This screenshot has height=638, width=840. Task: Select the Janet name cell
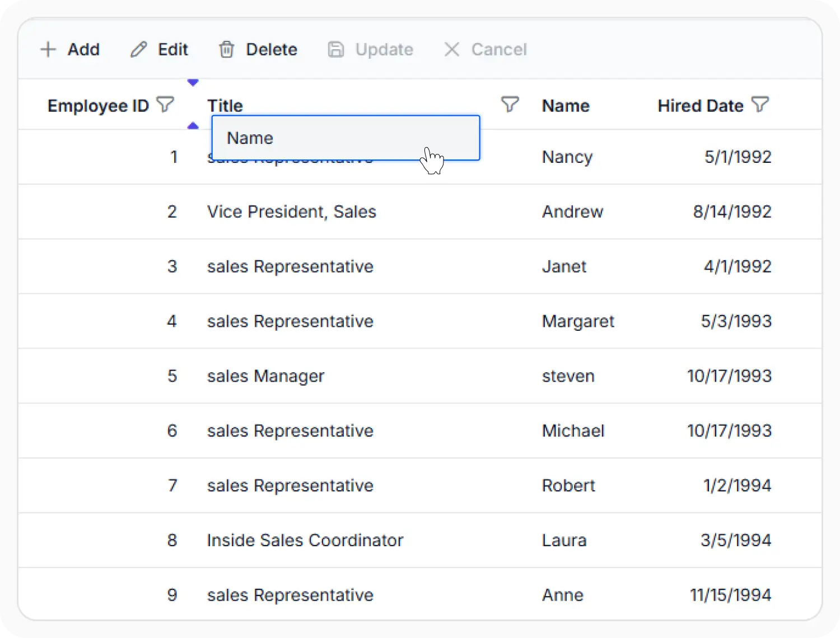[x=564, y=266]
